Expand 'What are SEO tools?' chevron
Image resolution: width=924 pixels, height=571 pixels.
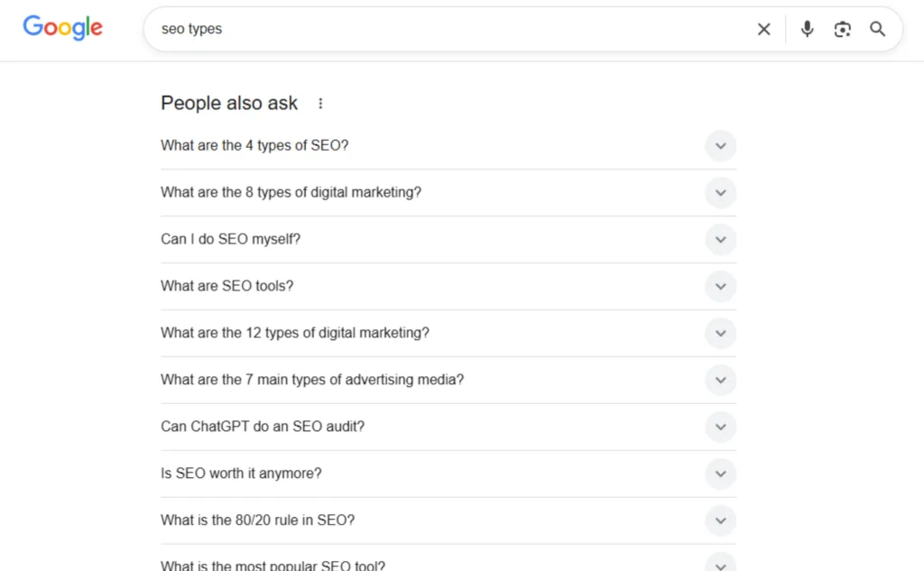tap(720, 287)
